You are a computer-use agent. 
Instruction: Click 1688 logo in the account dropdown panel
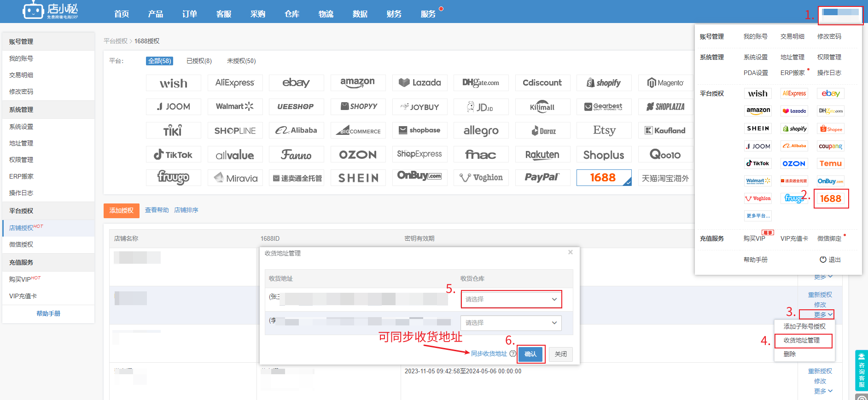(x=831, y=199)
